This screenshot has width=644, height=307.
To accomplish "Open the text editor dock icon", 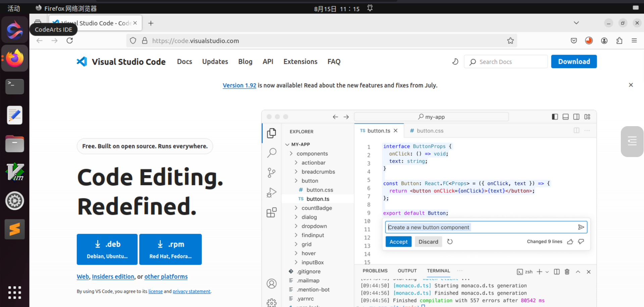I will point(14,115).
